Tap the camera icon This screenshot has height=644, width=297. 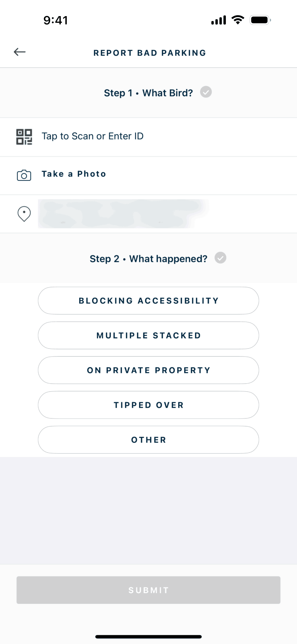[x=24, y=175]
